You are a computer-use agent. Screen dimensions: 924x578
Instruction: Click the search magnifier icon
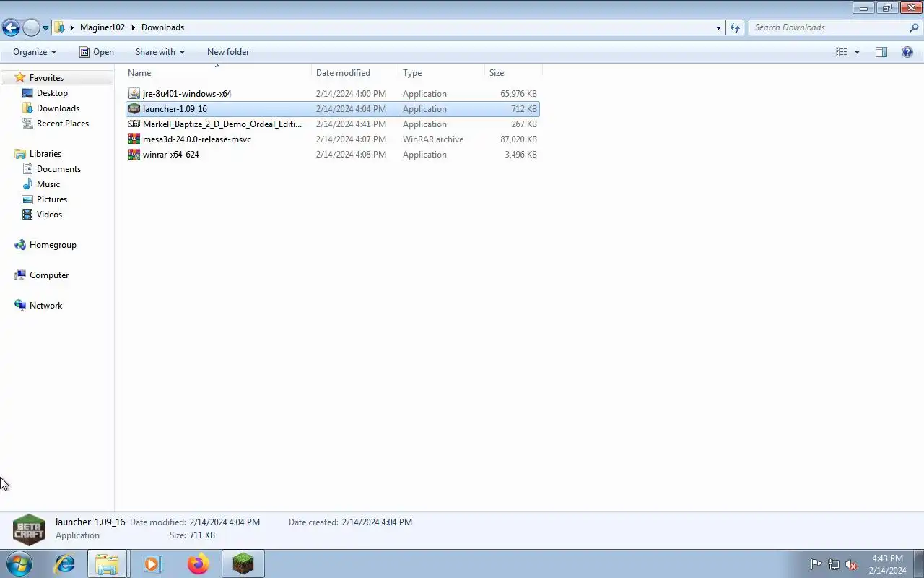915,27
